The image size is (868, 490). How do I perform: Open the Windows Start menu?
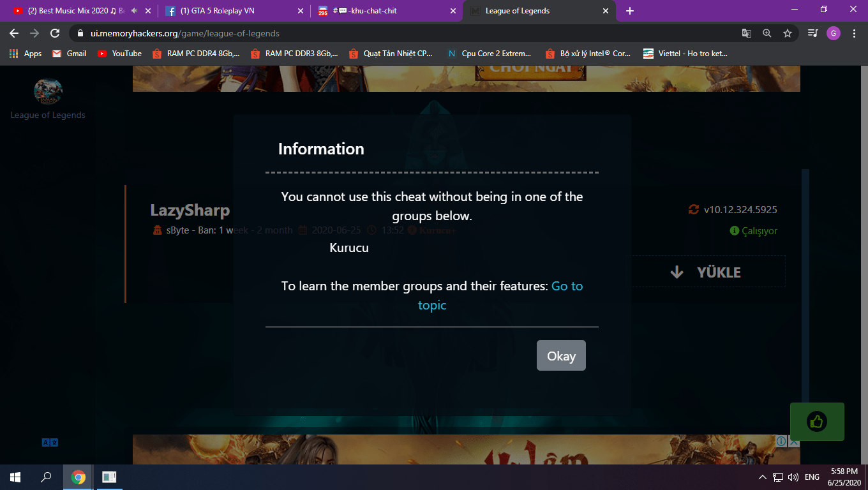tap(15, 477)
